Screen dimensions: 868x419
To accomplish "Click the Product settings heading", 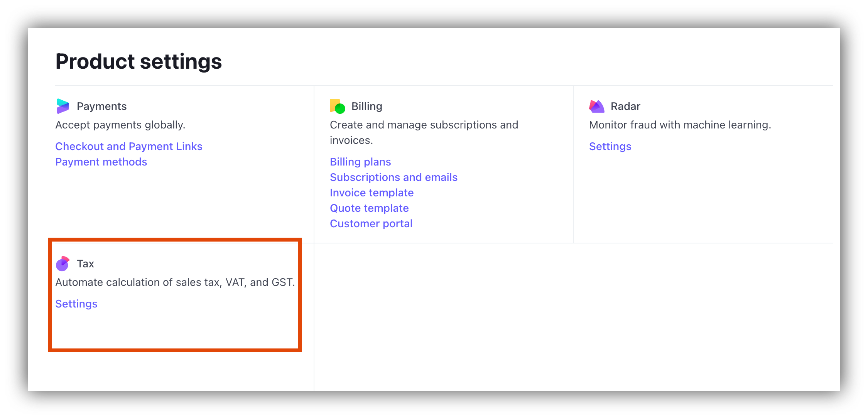I will pyautogui.click(x=138, y=61).
